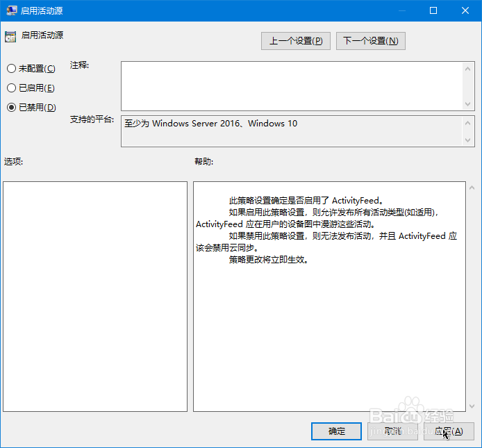Screen dimensions: 482x448
Task: Click the text 至少为 Windows Server 2016、Windows 10
Action: (211, 124)
